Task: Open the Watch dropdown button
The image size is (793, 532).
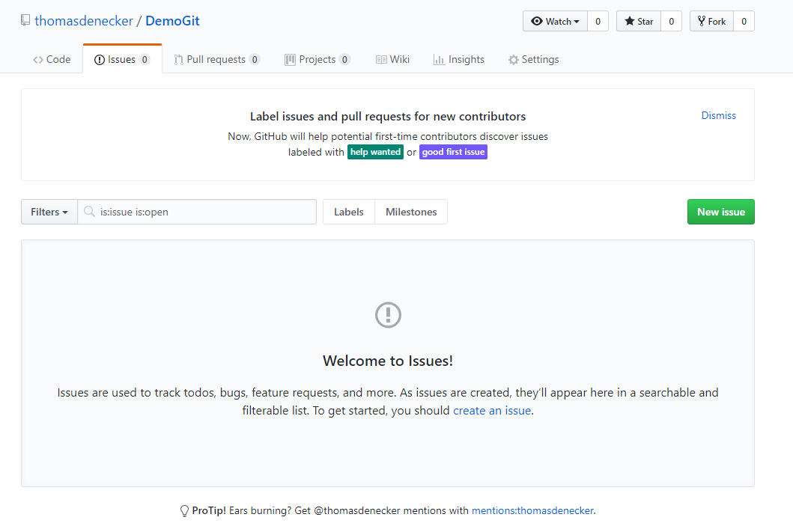Action: coord(555,21)
